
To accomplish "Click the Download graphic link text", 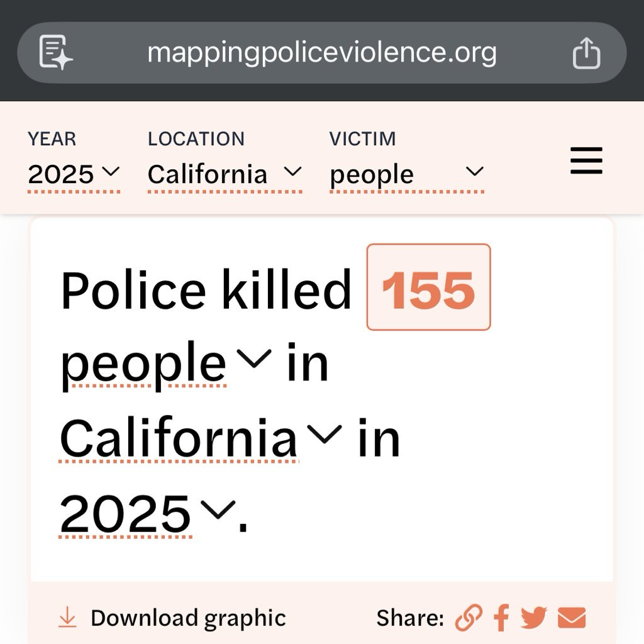I will click(x=188, y=618).
